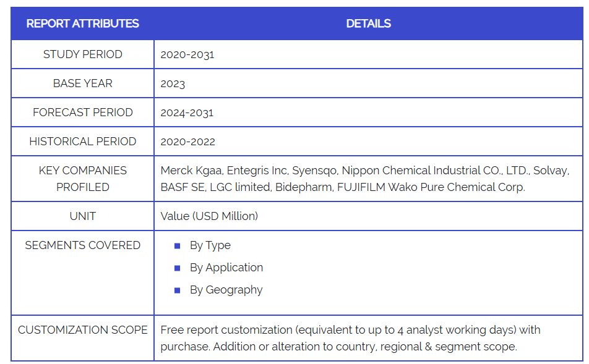Select the FORECAST PERIOD label cell
Viewport: 589px width, 364px height.
pos(83,112)
